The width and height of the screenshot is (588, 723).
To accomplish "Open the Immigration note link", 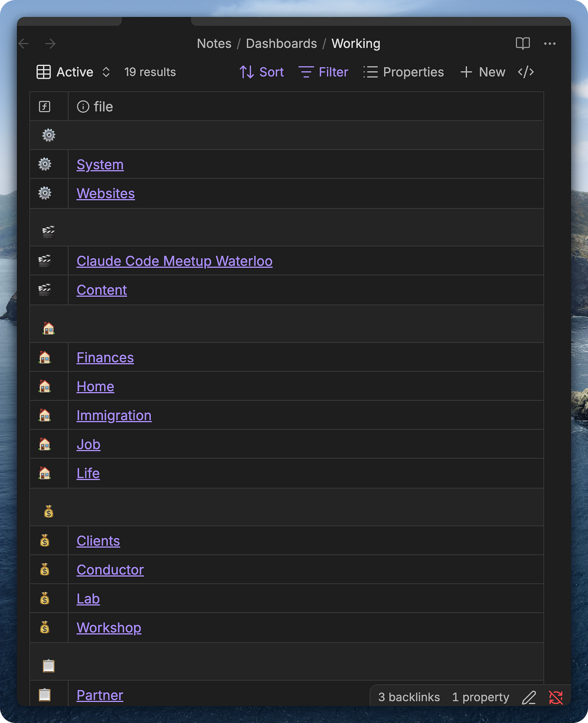I will pyautogui.click(x=114, y=416).
